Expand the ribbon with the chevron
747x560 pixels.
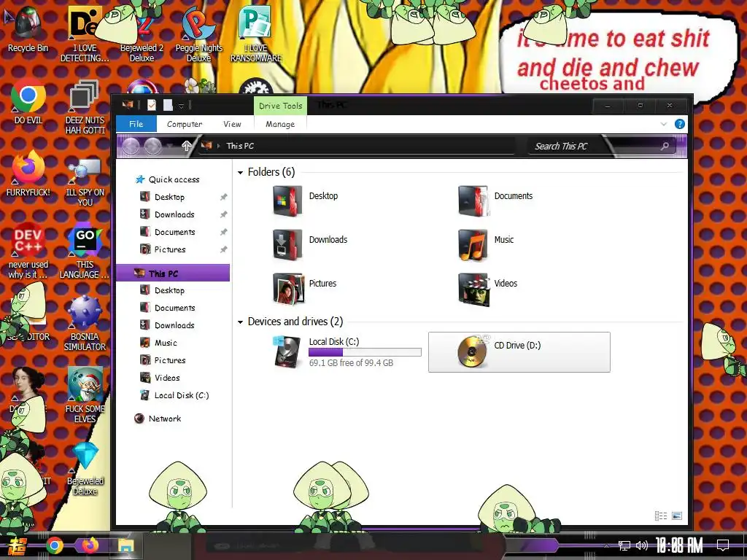point(664,124)
